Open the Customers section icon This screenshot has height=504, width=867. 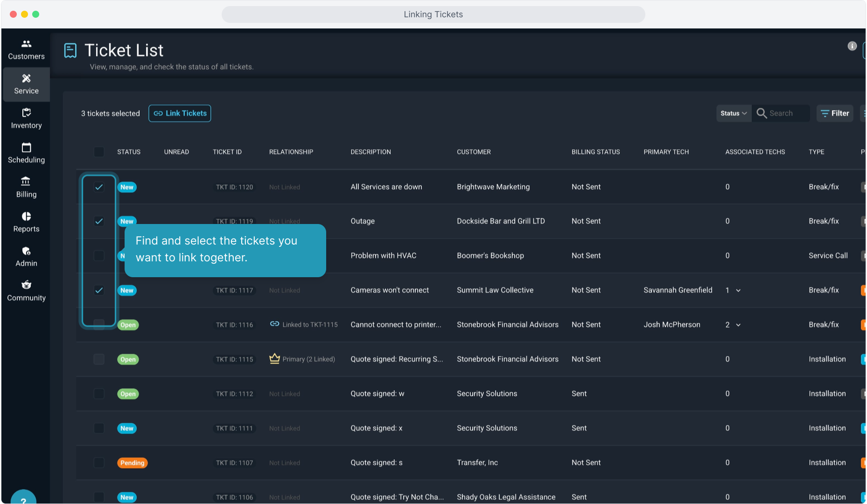[26, 44]
